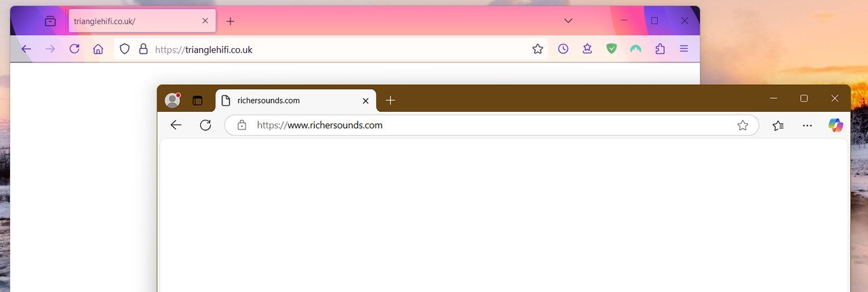868x292 pixels.
Task: Open the Firefox hamburger application menu
Action: (684, 49)
